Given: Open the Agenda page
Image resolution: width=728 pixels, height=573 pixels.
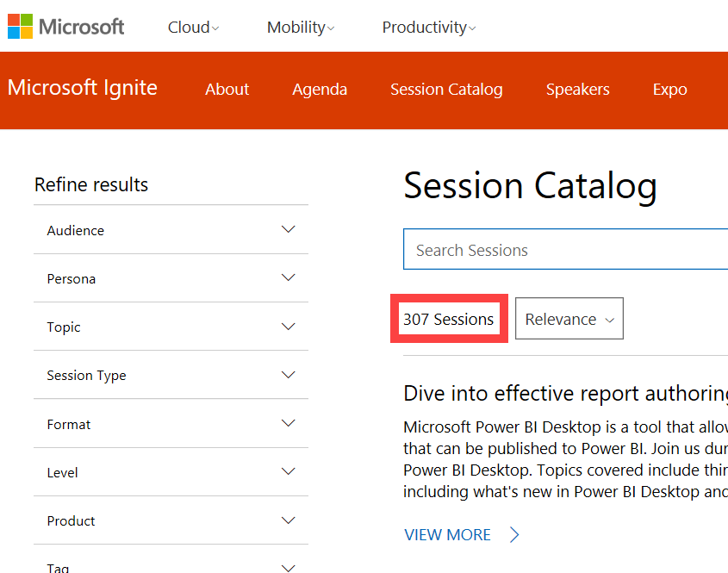Looking at the screenshot, I should click(x=320, y=90).
